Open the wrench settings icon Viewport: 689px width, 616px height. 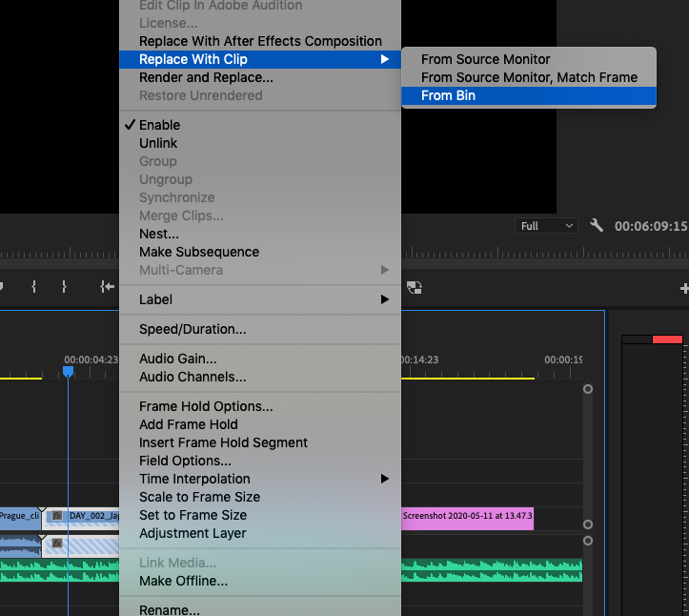[x=597, y=226]
